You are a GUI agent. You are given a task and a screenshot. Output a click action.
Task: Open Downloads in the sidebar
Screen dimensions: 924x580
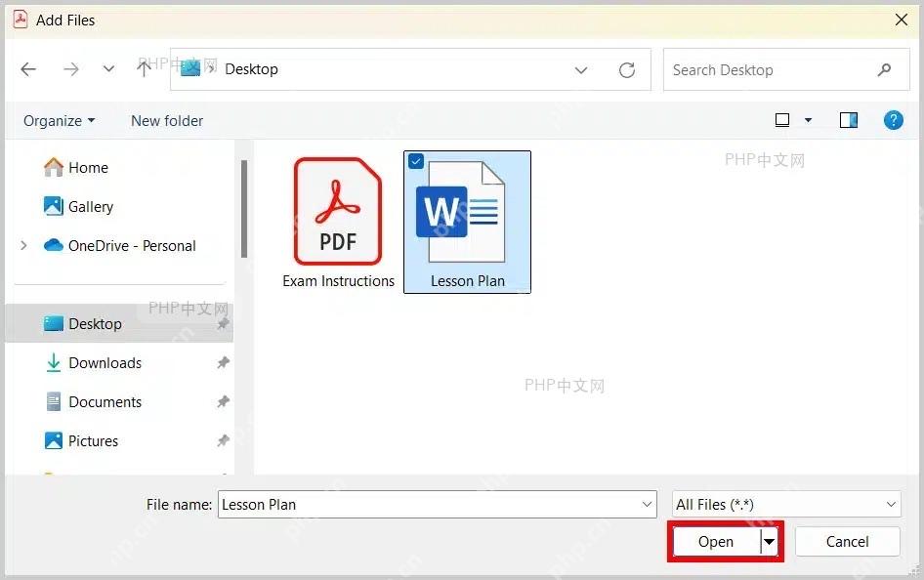pos(94,362)
